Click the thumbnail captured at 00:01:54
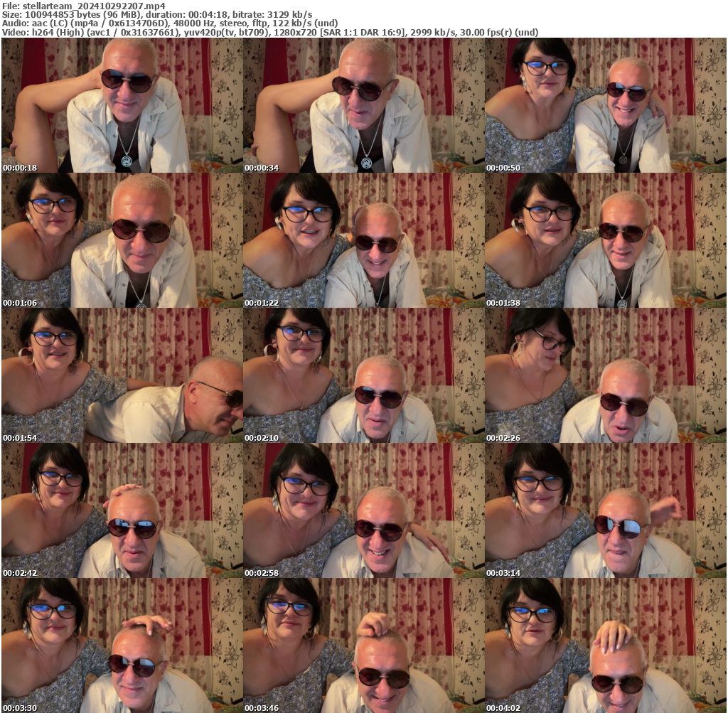 coord(122,375)
